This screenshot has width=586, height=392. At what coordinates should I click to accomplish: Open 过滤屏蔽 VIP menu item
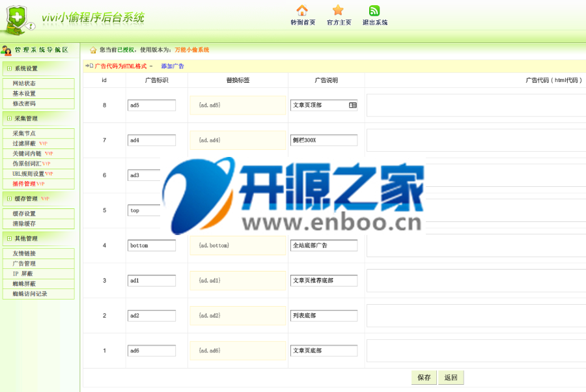pyautogui.click(x=38, y=143)
